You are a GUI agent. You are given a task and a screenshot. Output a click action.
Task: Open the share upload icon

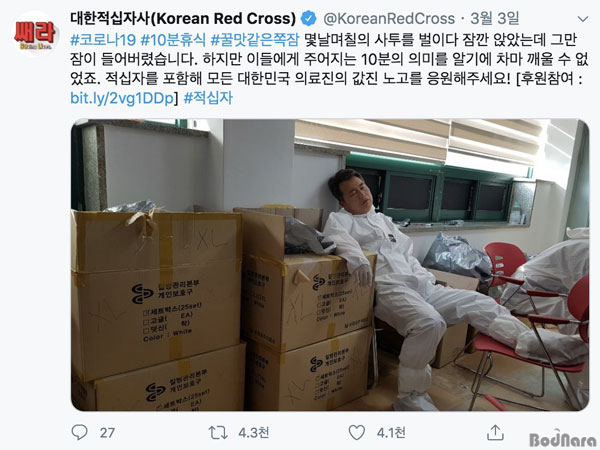click(495, 432)
